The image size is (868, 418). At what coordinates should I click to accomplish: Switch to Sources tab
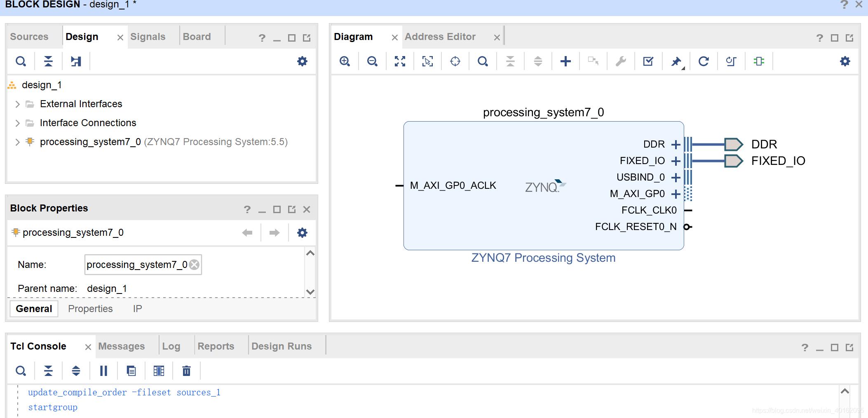(x=29, y=37)
